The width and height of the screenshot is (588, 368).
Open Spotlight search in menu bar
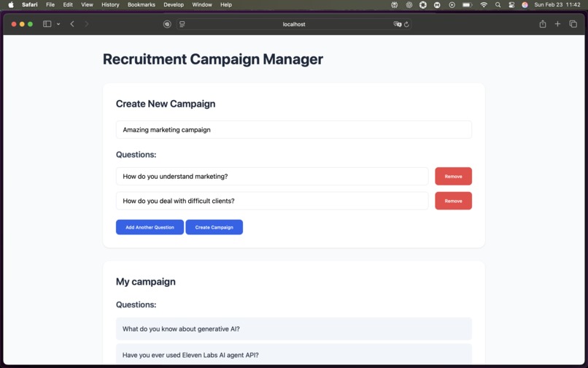point(498,5)
